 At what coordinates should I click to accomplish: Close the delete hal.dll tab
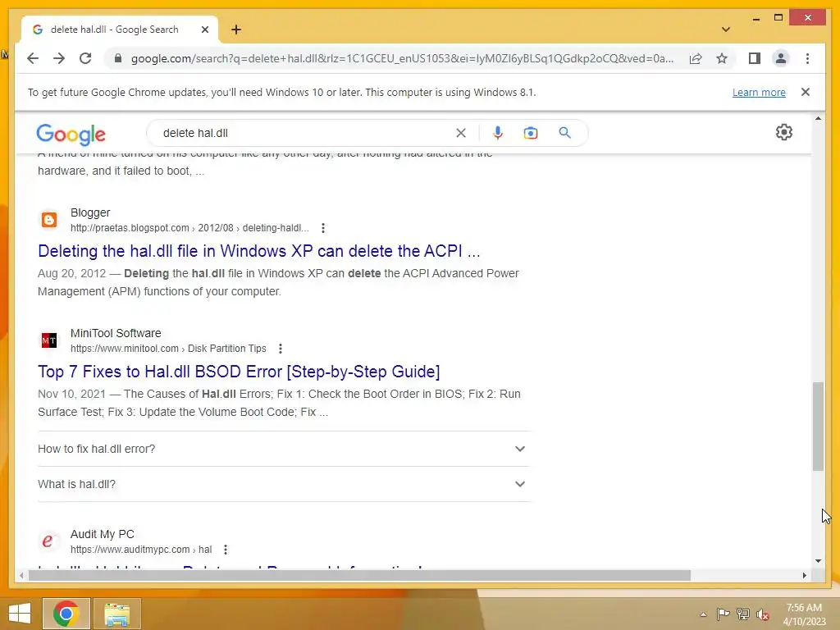[204, 30]
